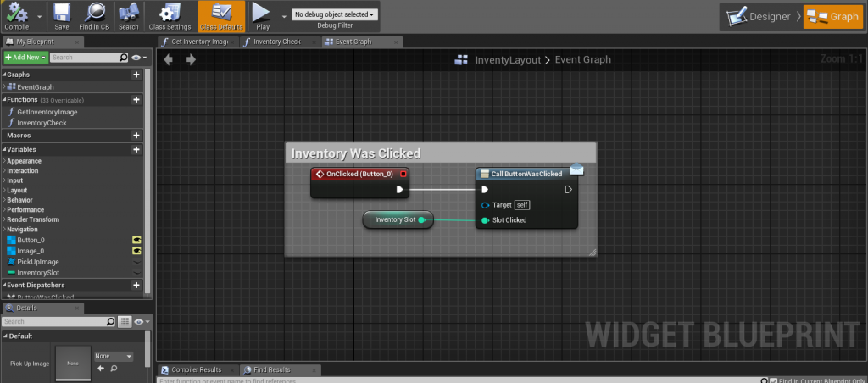
Task: Open Compile options dropdown arrow
Action: point(39,17)
